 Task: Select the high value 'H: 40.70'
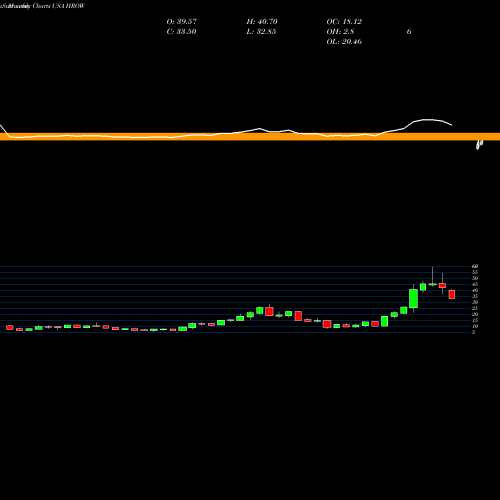(x=262, y=22)
